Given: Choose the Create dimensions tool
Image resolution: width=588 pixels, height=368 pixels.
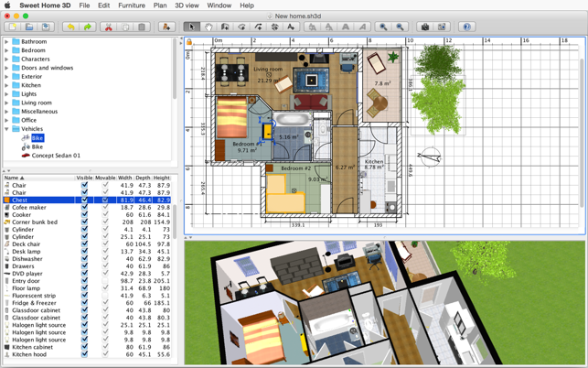Looking at the screenshot, I should point(274,27).
